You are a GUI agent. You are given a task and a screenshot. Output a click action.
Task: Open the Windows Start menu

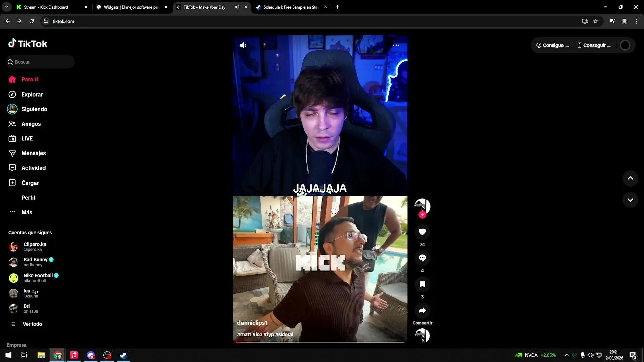click(x=8, y=355)
